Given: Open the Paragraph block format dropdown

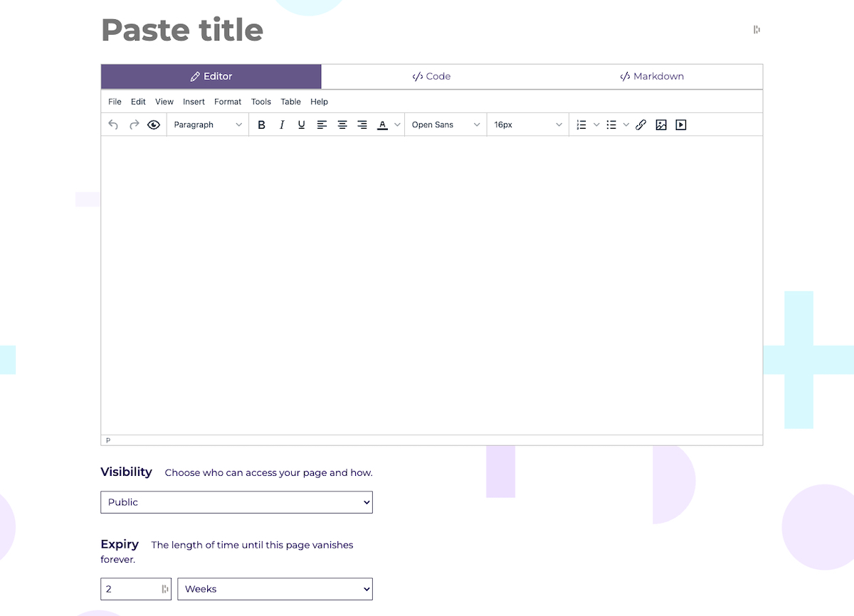Looking at the screenshot, I should 208,124.
